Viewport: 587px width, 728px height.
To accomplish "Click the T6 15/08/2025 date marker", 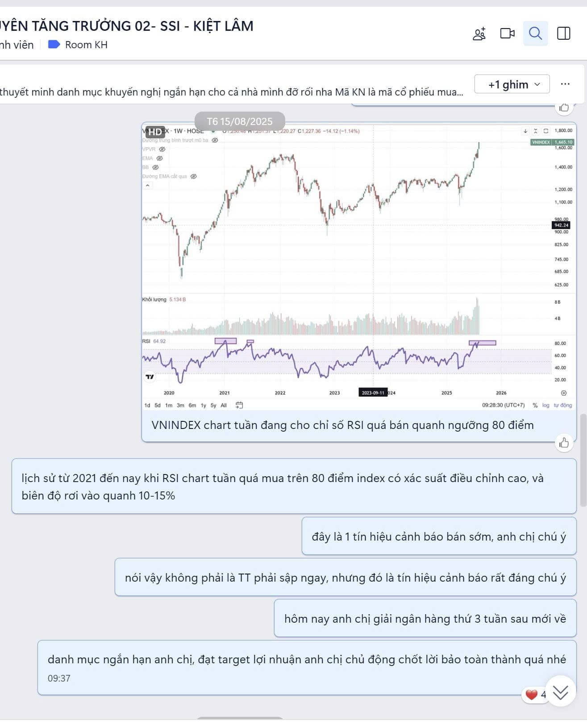I will (x=240, y=121).
